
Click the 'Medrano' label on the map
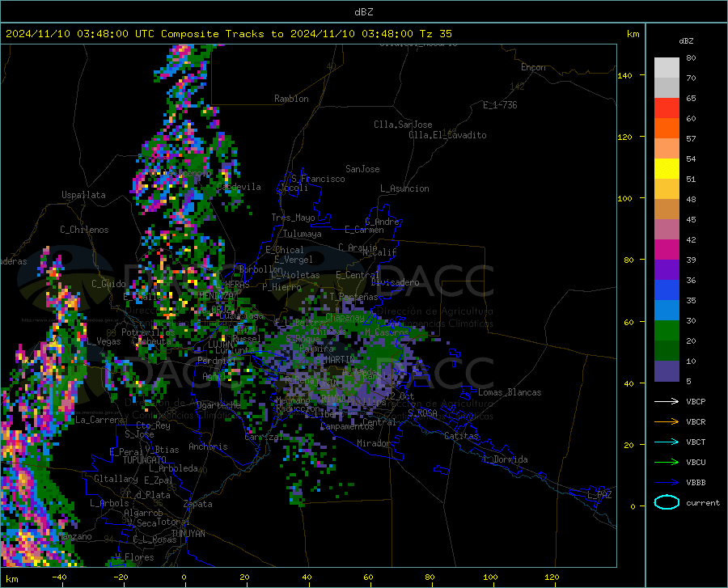(x=293, y=400)
